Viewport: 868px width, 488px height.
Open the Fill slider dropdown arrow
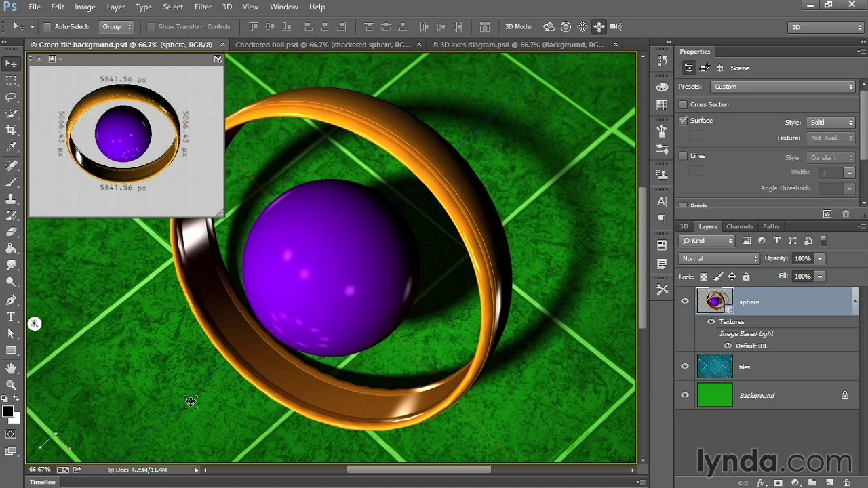click(x=820, y=277)
